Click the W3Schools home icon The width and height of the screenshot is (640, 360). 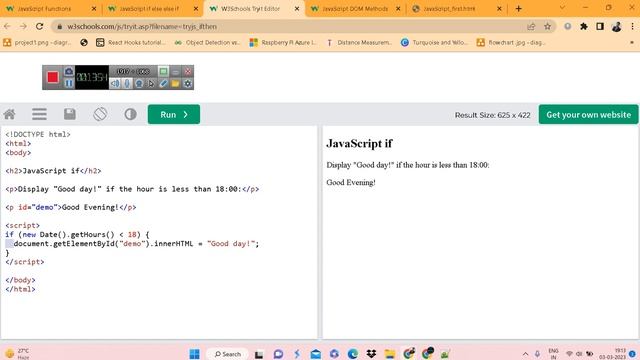(9, 114)
